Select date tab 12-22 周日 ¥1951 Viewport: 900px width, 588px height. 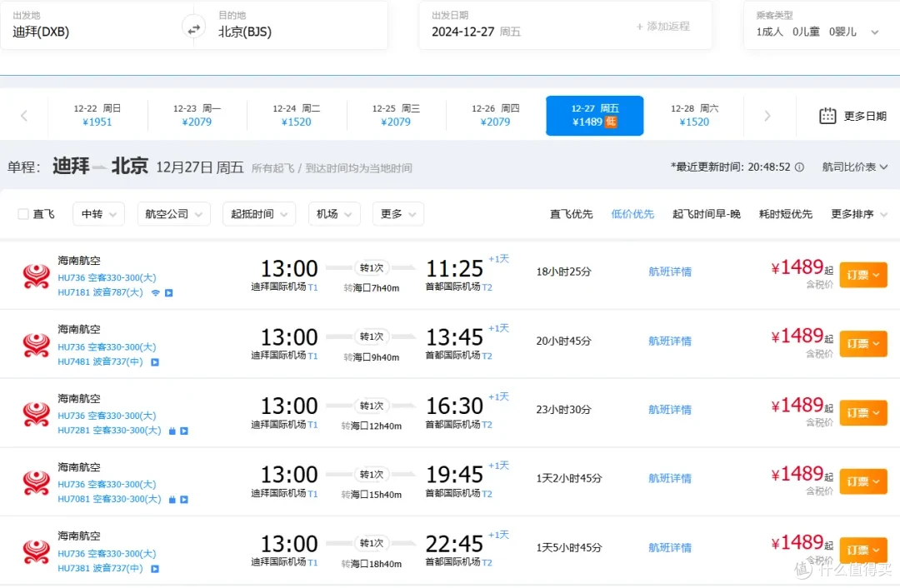pos(97,115)
